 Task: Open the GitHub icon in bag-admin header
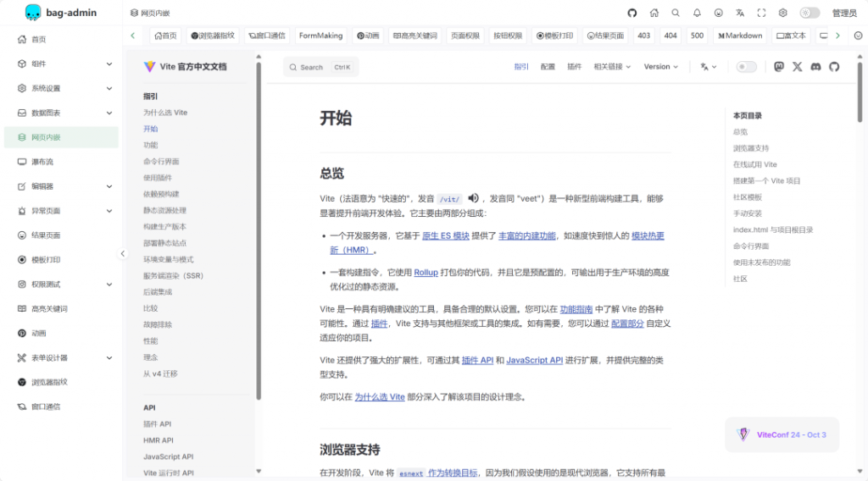[632, 13]
